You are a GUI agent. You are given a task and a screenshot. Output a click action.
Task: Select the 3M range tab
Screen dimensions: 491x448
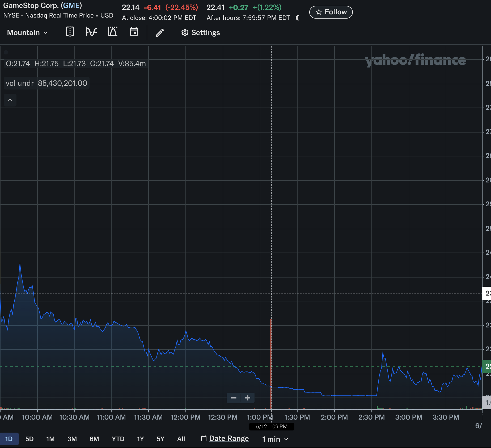coord(72,439)
